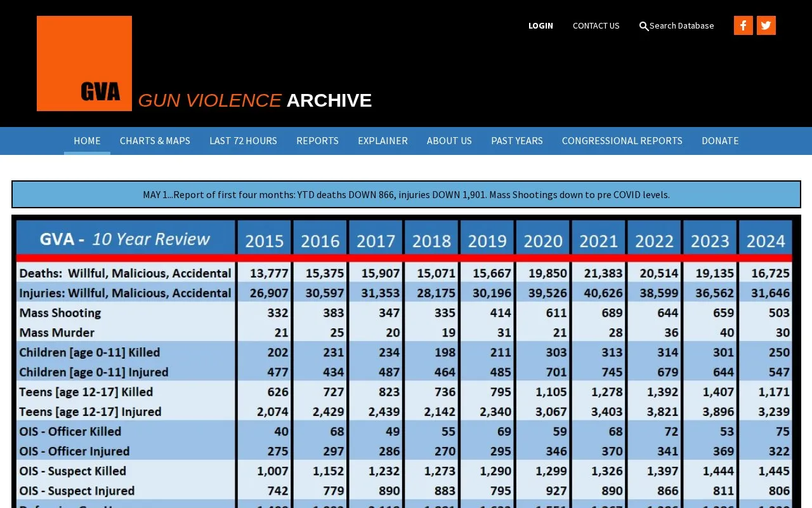Open CONGRESSIONAL REPORTS menu item
The width and height of the screenshot is (812, 508).
click(x=622, y=140)
